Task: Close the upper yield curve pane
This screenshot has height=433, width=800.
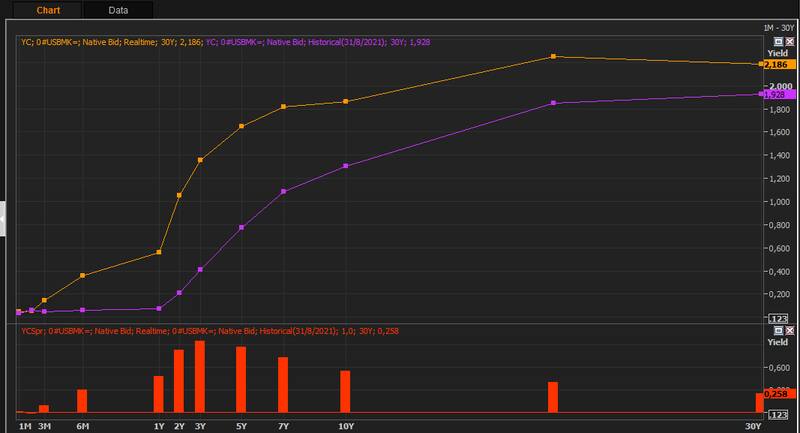Action: pos(790,41)
